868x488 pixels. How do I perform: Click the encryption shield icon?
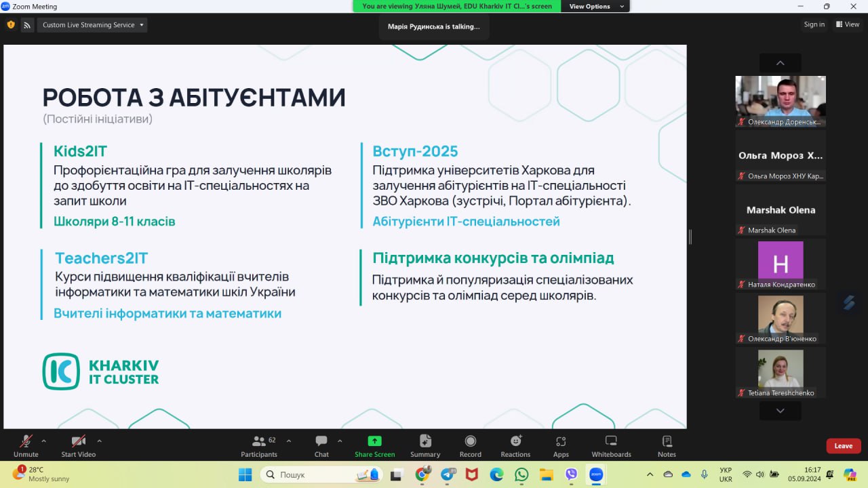tap(11, 24)
